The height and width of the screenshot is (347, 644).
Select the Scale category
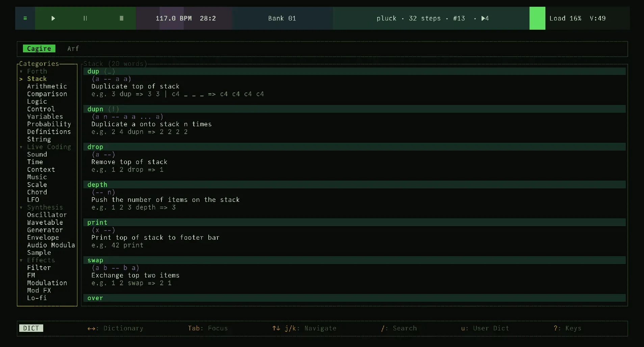(x=37, y=185)
